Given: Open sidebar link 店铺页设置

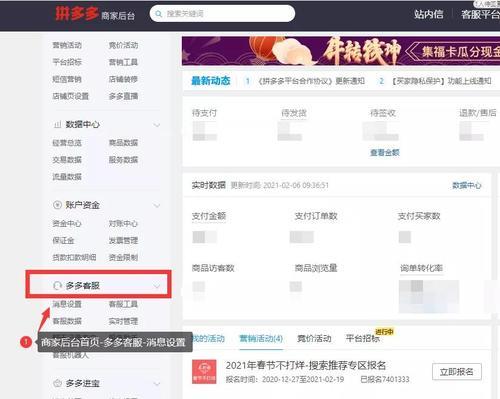Looking at the screenshot, I should (x=71, y=96).
